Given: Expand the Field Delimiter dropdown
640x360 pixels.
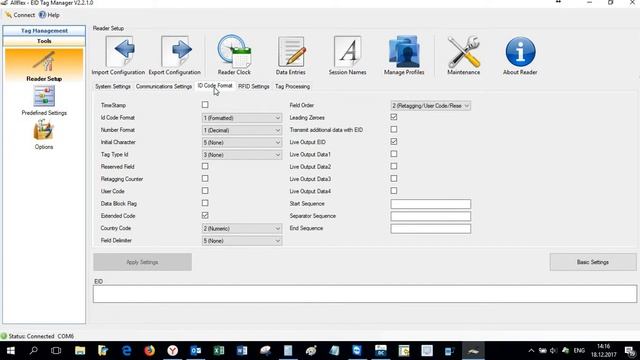Looking at the screenshot, I should pyautogui.click(x=242, y=241).
